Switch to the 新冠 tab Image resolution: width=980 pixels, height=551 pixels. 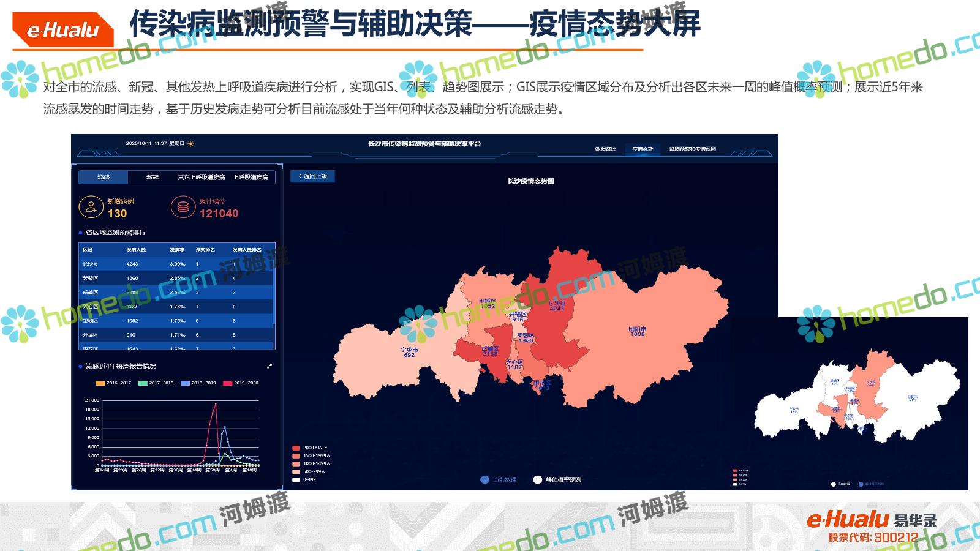click(x=153, y=178)
